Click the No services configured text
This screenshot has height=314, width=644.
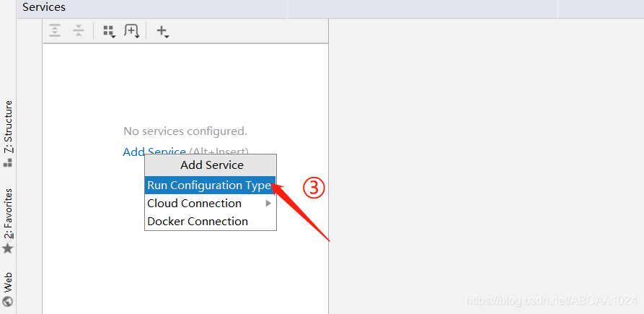click(x=185, y=131)
